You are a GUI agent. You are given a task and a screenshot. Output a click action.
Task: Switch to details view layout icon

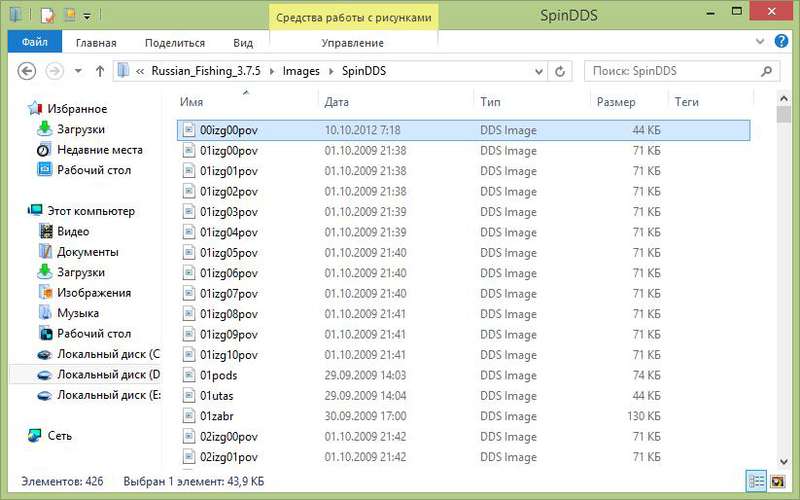click(756, 481)
